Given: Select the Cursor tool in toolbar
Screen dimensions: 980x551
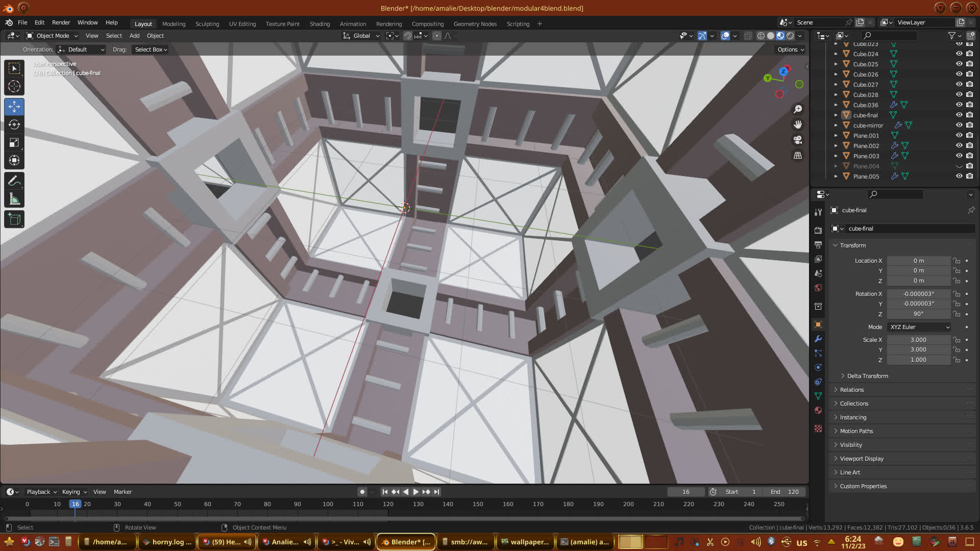Looking at the screenshot, I should (x=14, y=86).
